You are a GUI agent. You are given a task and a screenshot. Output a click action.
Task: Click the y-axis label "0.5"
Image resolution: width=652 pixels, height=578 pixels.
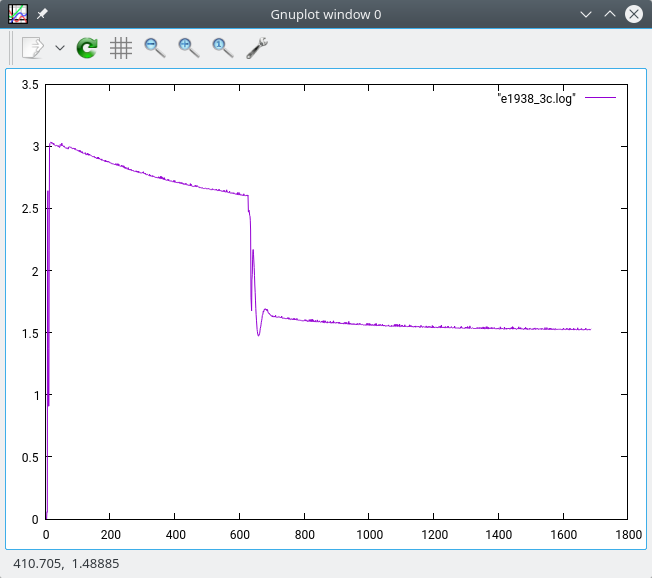coord(30,457)
